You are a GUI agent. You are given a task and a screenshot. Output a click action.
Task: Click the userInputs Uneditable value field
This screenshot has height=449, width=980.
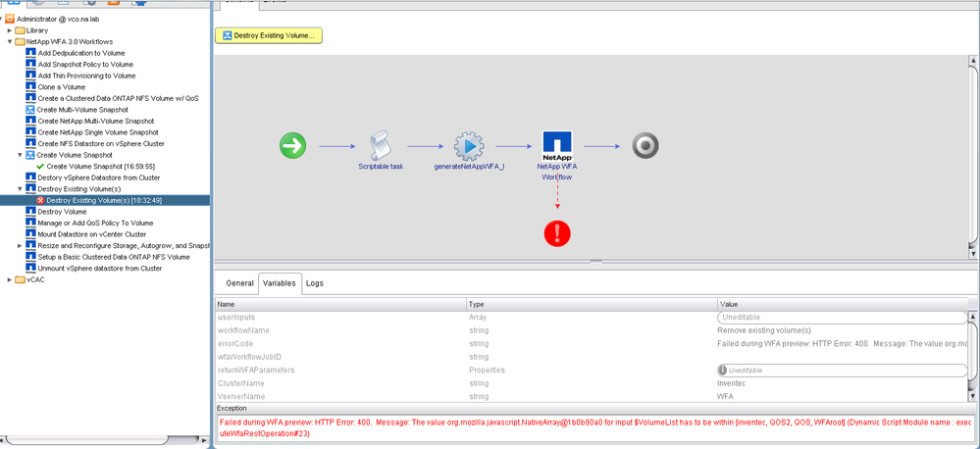coord(842,318)
